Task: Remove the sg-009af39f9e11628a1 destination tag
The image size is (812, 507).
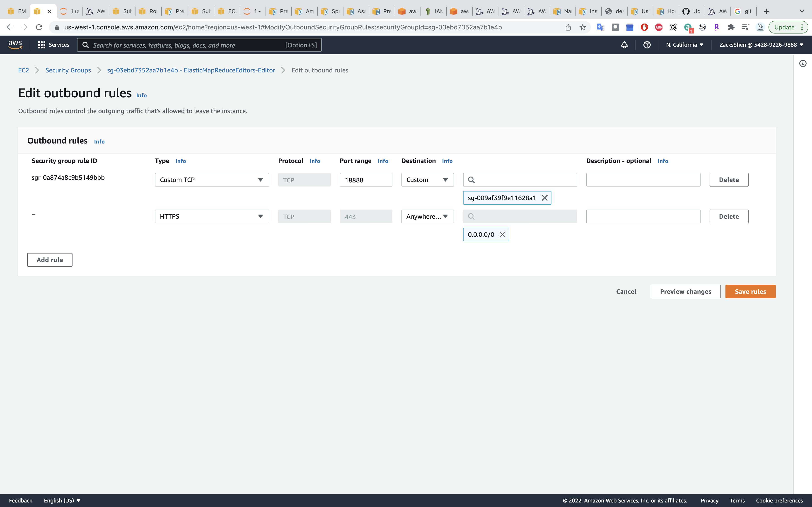Action: [545, 198]
